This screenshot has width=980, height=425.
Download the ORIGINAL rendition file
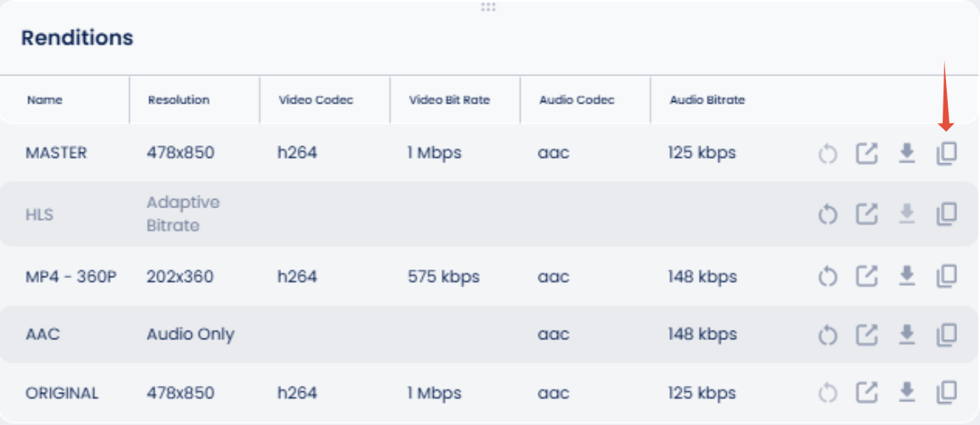click(907, 393)
